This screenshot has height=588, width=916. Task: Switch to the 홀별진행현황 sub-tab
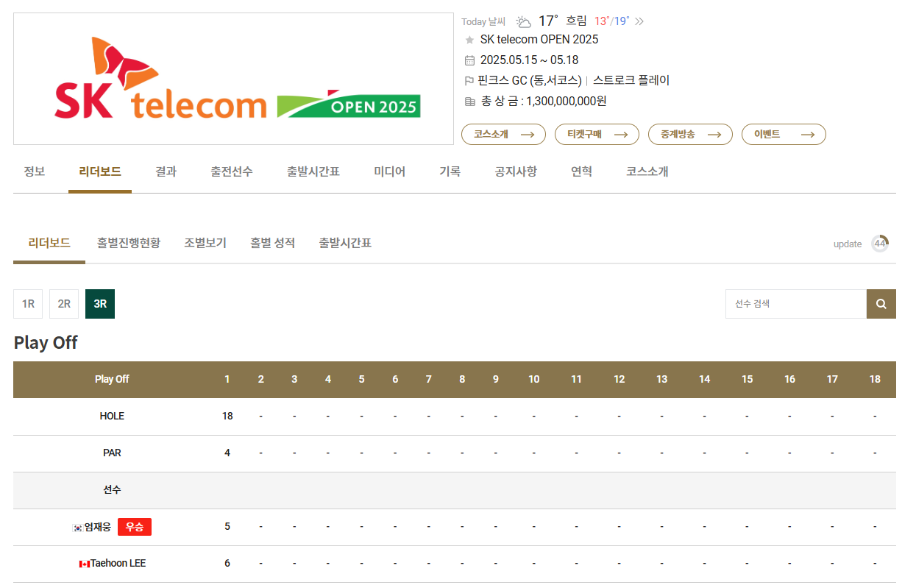[x=129, y=243]
